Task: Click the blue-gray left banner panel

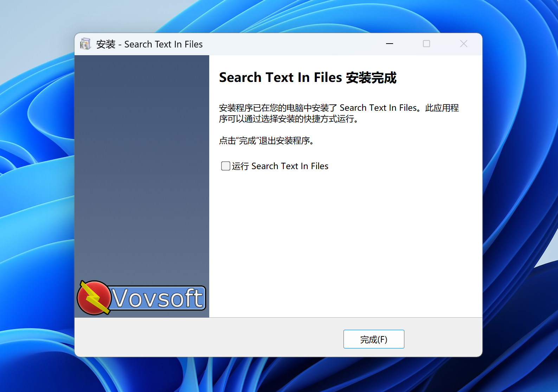Action: point(142,158)
